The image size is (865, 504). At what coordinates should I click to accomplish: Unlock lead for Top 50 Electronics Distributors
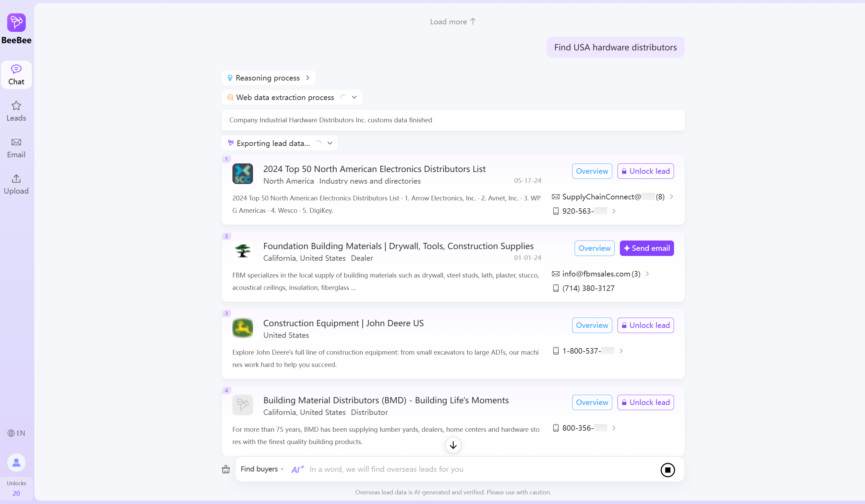pyautogui.click(x=645, y=171)
